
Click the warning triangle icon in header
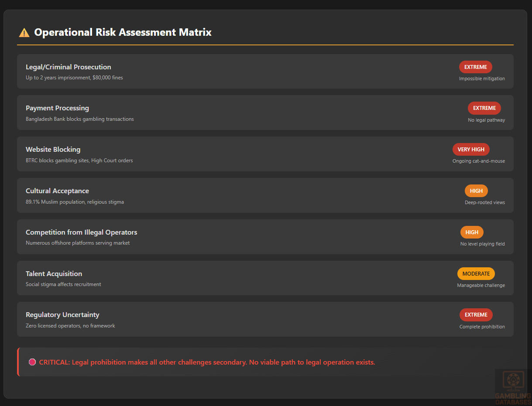click(24, 33)
